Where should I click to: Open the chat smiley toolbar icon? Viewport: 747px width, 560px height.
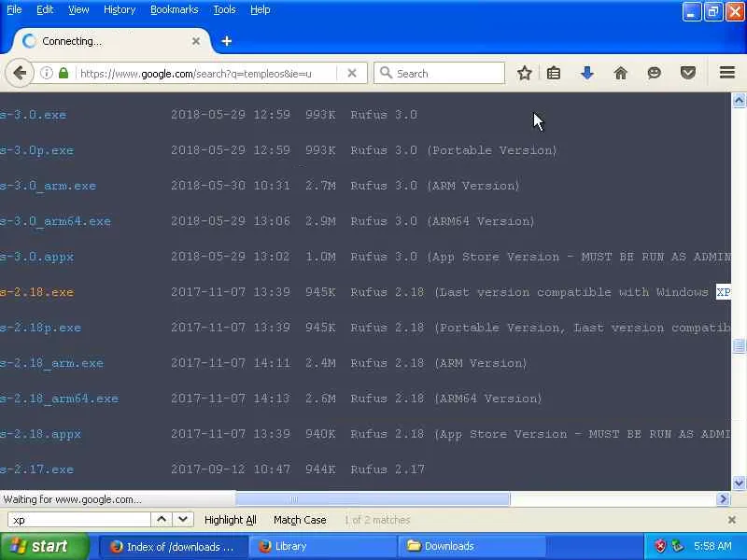pos(655,73)
